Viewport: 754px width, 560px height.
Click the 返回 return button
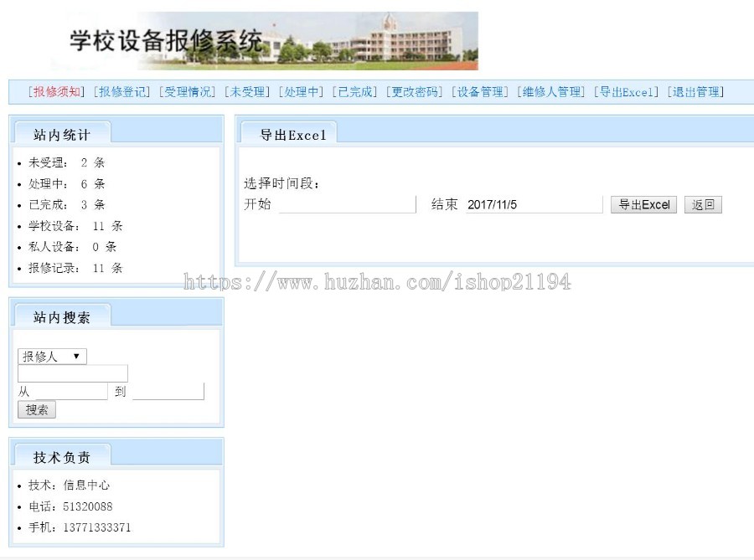tap(703, 203)
